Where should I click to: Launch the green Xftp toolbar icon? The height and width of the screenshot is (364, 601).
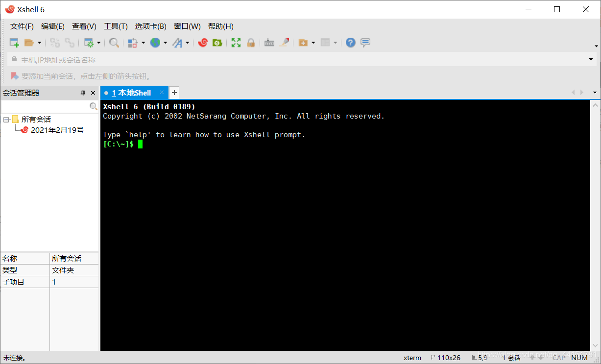217,43
